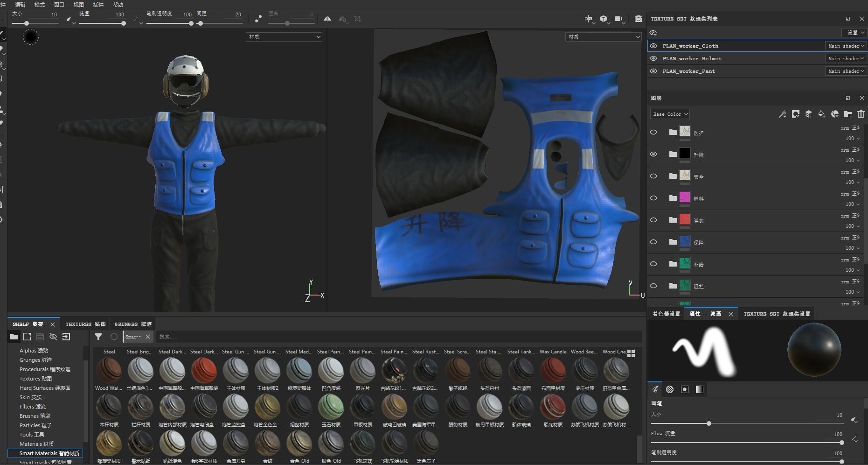Click the camera screenshot icon above UV view

pos(638,19)
